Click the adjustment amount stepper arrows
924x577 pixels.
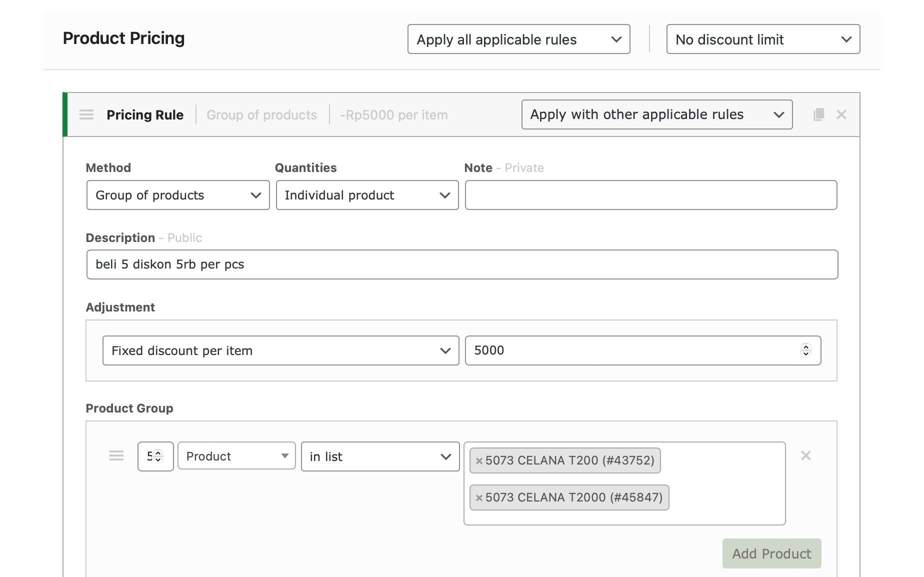click(x=805, y=350)
